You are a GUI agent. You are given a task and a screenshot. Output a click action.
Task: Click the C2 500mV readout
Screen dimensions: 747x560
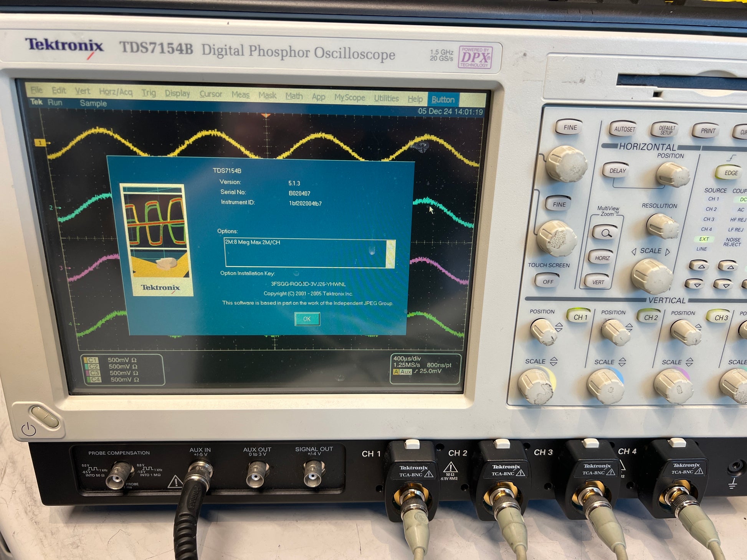pyautogui.click(x=112, y=367)
